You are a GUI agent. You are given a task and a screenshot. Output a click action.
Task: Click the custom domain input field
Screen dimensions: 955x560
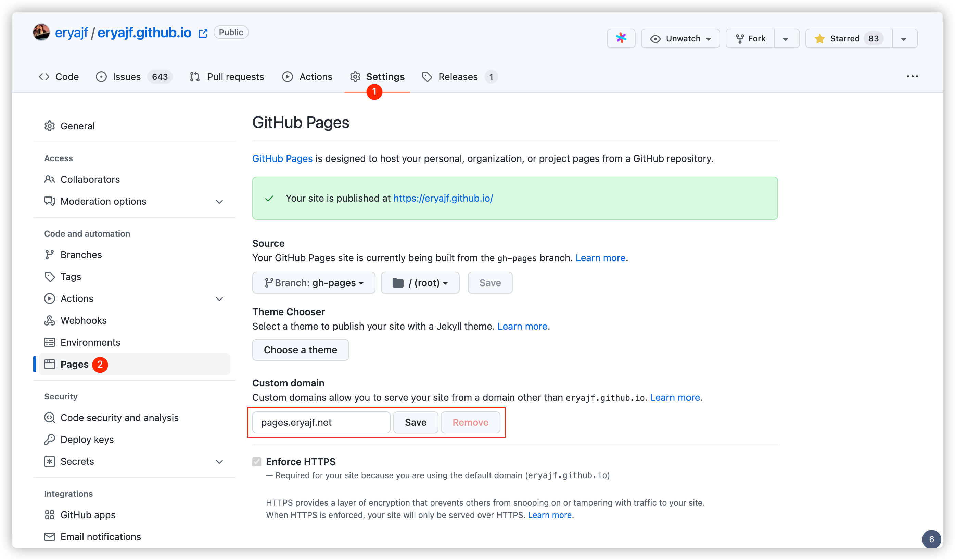click(321, 422)
